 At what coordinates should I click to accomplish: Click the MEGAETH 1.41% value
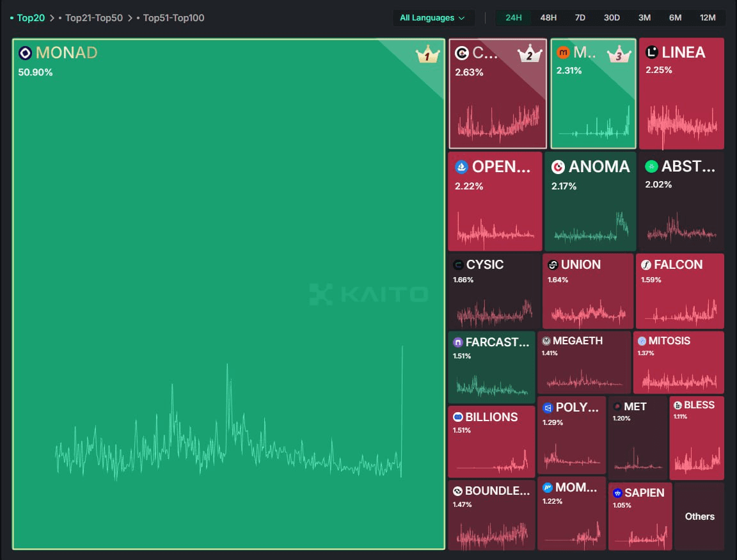pos(550,353)
